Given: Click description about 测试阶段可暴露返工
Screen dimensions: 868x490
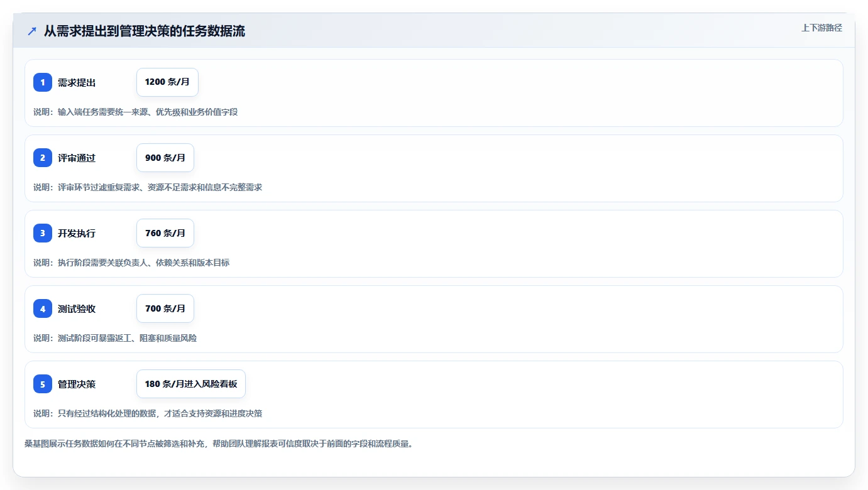Looking at the screenshot, I should [x=115, y=338].
